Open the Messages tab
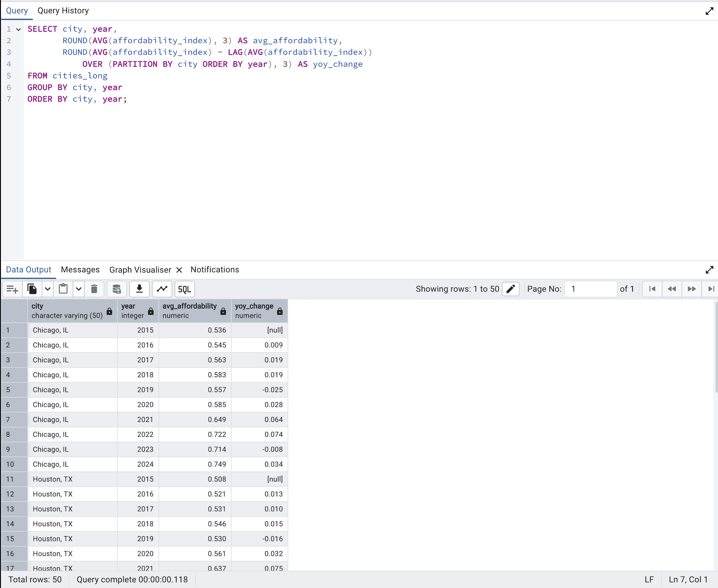The image size is (718, 588). [x=80, y=270]
